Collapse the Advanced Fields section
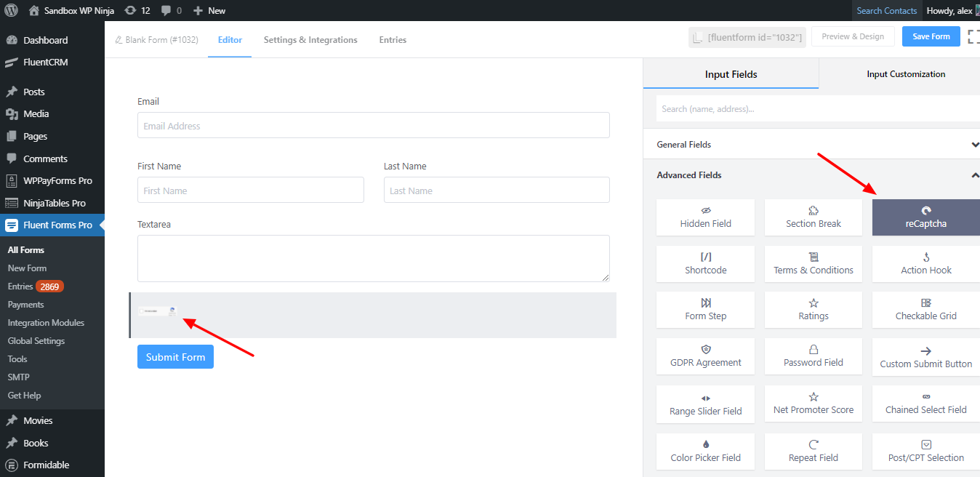This screenshot has height=477, width=980. [975, 175]
